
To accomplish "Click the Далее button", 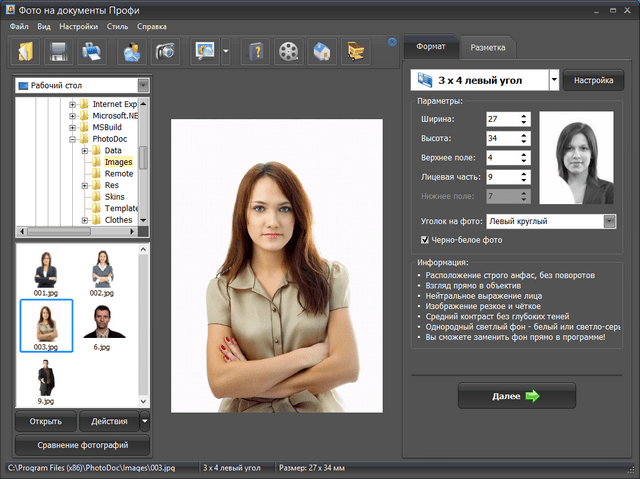I will [516, 396].
